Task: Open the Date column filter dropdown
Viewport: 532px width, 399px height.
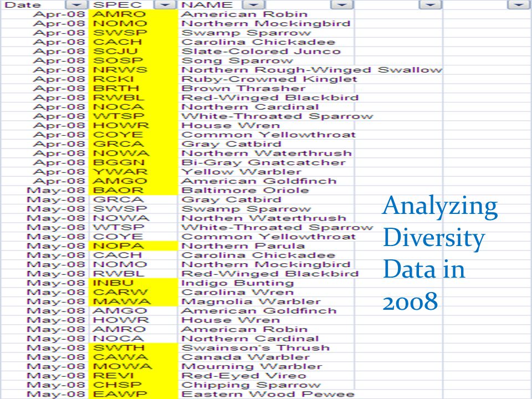Action: [76, 5]
